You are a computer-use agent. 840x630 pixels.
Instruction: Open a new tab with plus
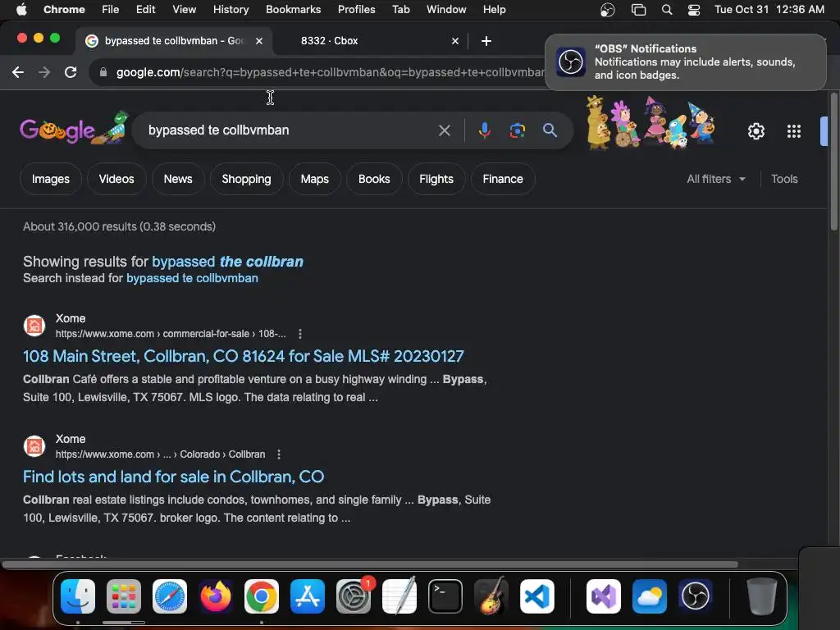click(486, 41)
